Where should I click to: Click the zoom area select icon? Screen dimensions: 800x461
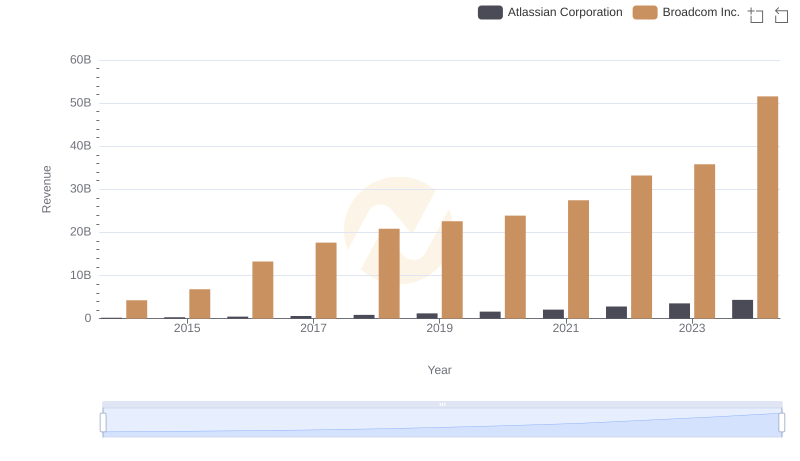tap(756, 14)
